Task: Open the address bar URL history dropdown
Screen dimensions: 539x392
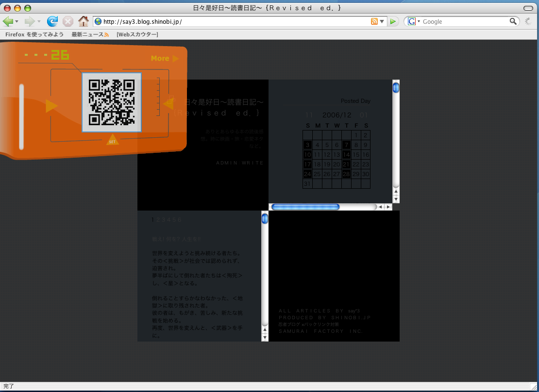Action: [382, 21]
